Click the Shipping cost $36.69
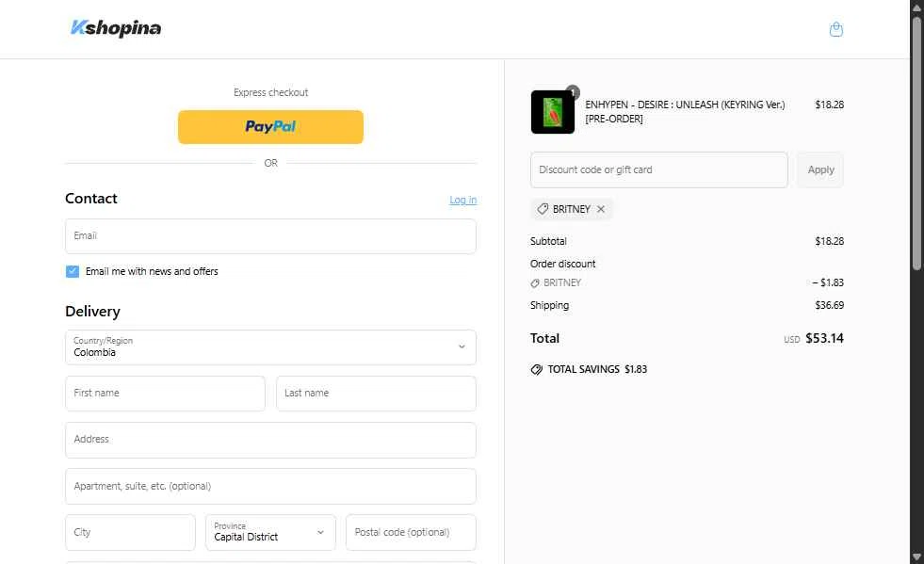The image size is (924, 564). [x=829, y=305]
